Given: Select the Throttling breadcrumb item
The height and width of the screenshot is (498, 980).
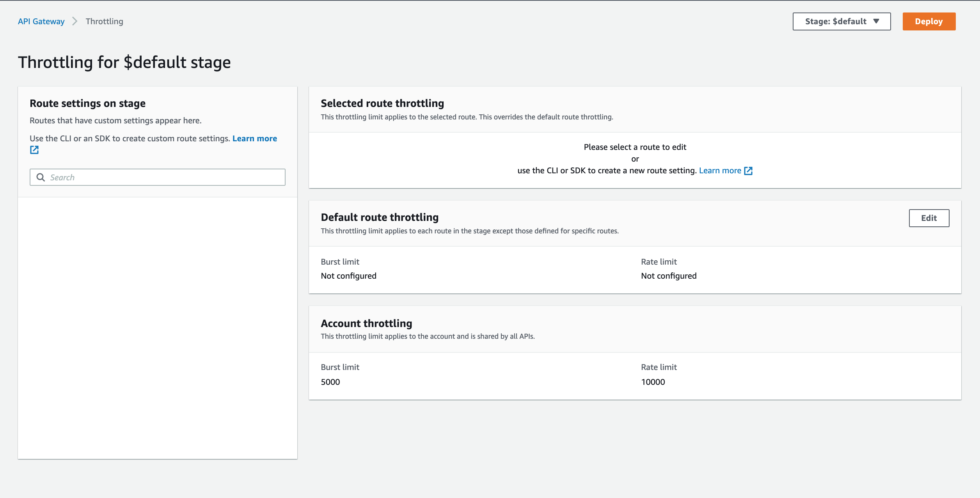Looking at the screenshot, I should [104, 21].
